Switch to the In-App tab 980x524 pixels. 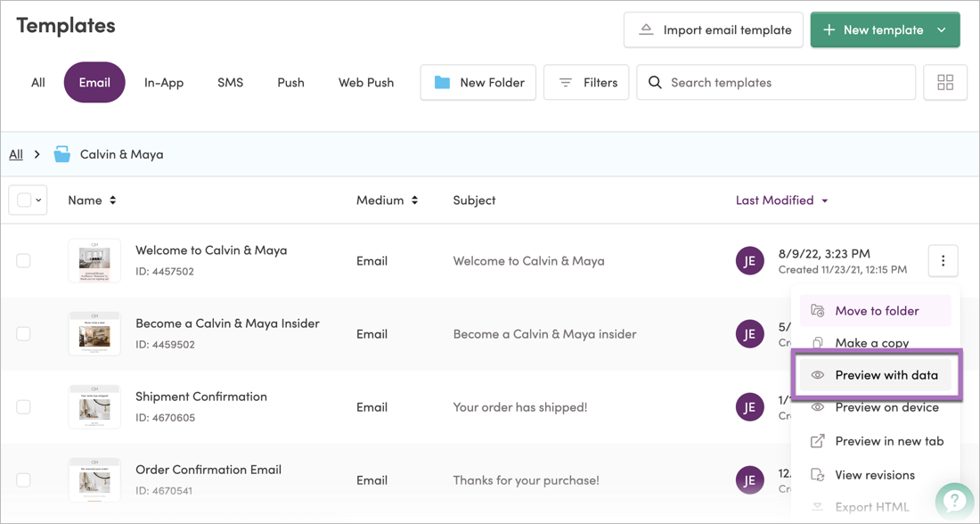(x=164, y=83)
